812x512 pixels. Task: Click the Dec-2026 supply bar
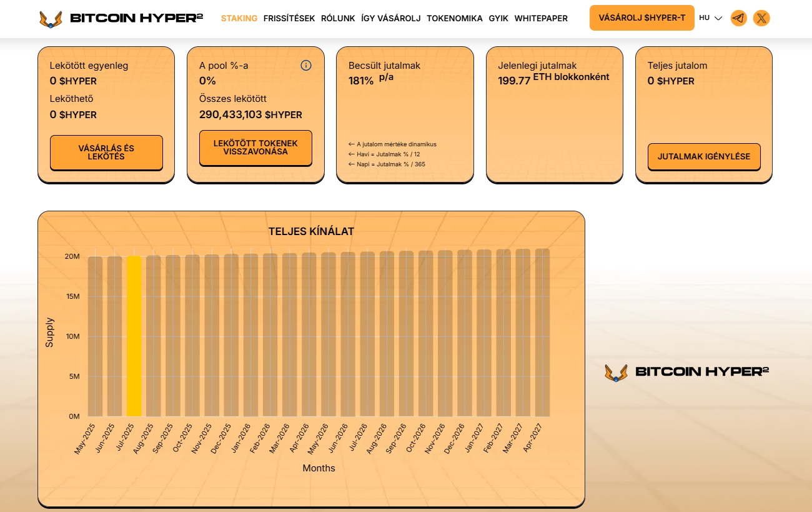click(465, 333)
